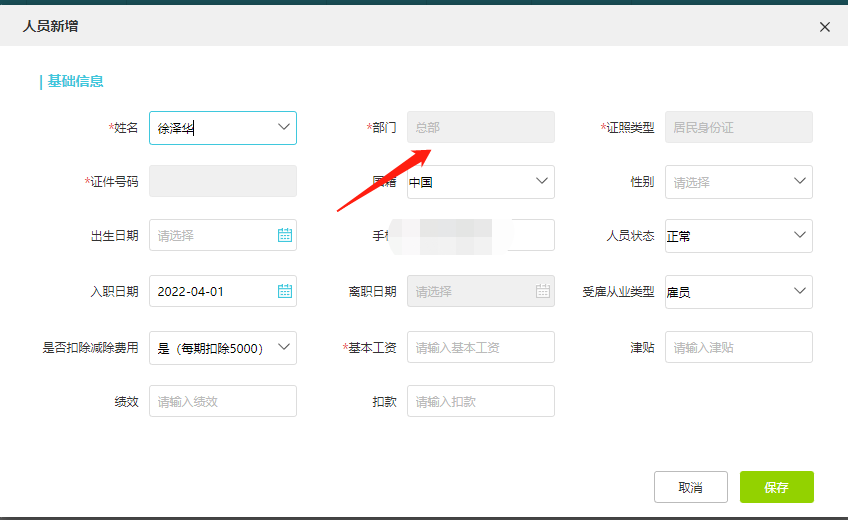
Task: Click the 人员新增 dialog title
Action: [x=50, y=26]
